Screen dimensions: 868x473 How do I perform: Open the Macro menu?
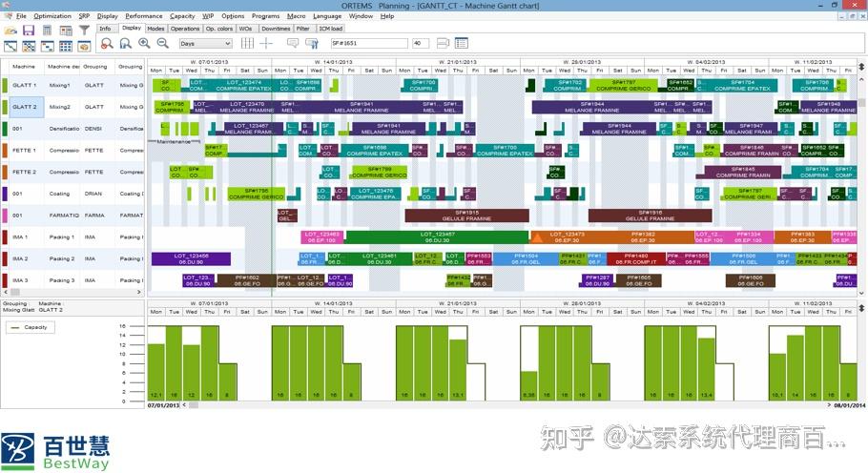(296, 16)
